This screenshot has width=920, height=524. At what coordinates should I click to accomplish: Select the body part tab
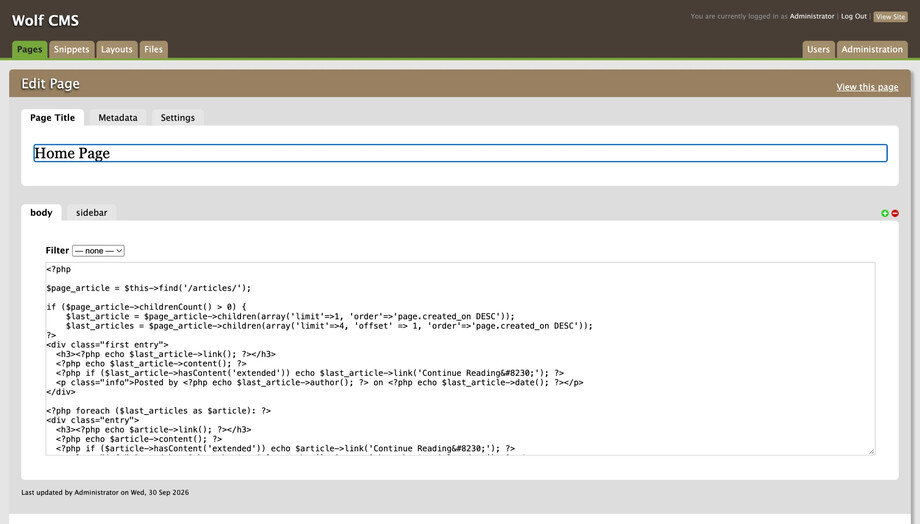tap(41, 212)
